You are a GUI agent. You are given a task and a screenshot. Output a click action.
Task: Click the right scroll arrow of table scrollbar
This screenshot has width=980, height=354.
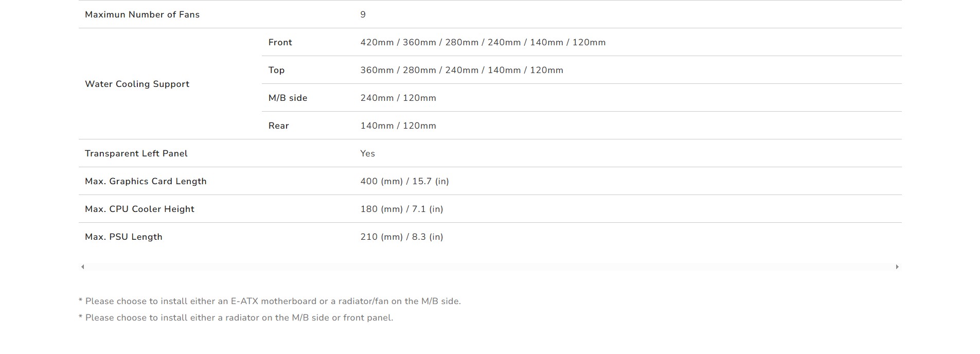pos(897,267)
